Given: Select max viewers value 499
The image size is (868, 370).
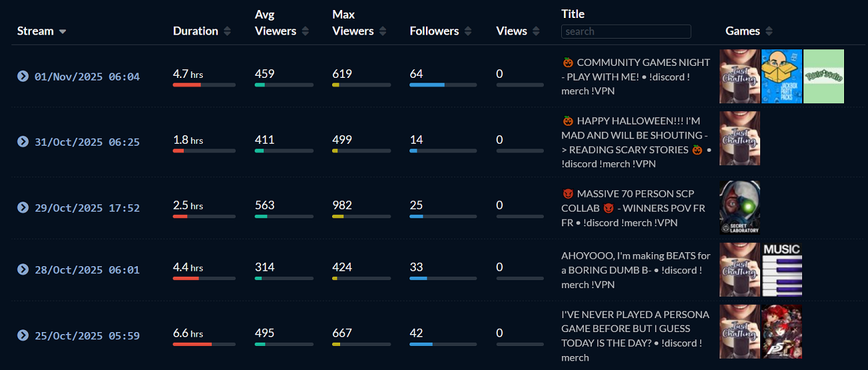Looking at the screenshot, I should click(342, 140).
